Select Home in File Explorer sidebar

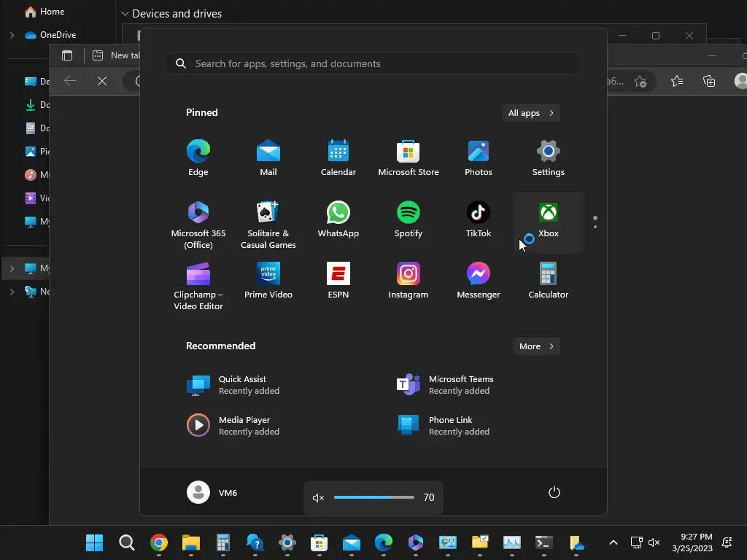point(44,12)
